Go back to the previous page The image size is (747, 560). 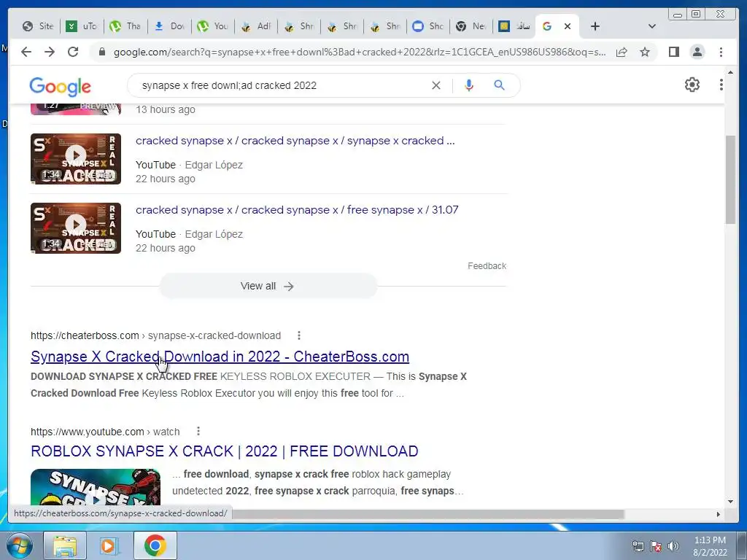[x=26, y=52]
